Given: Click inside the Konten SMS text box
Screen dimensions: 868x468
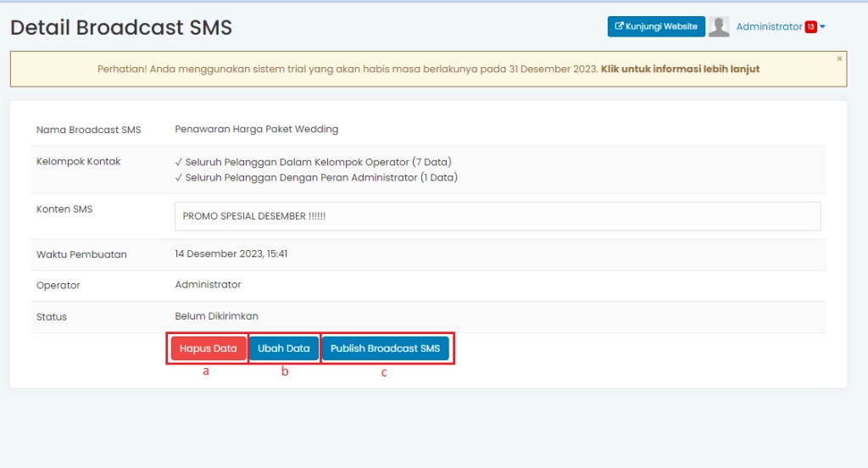Looking at the screenshot, I should tap(497, 216).
